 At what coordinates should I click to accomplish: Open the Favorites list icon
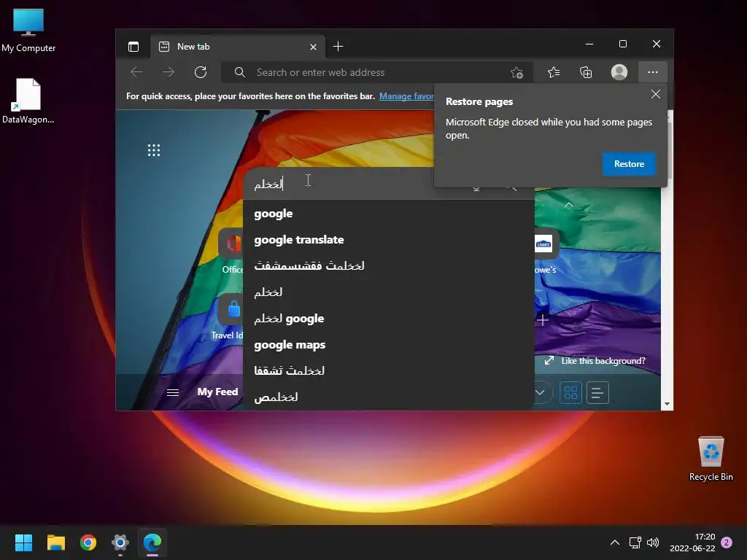click(x=554, y=72)
